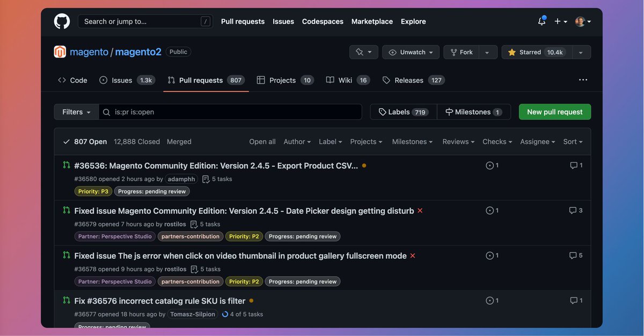644x336 pixels.
Task: Open comments icon on catalog rule SKU PR
Action: [x=576, y=301]
